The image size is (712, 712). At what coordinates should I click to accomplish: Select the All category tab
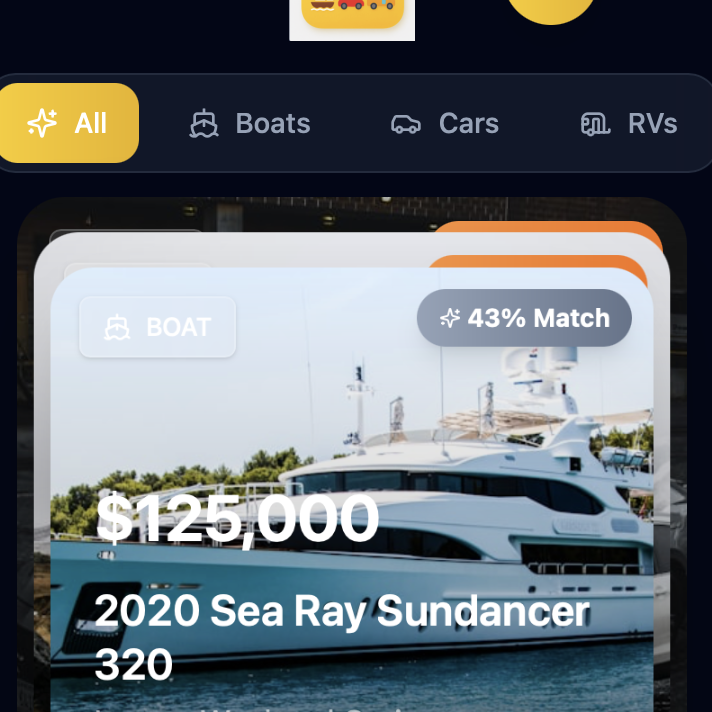(68, 123)
